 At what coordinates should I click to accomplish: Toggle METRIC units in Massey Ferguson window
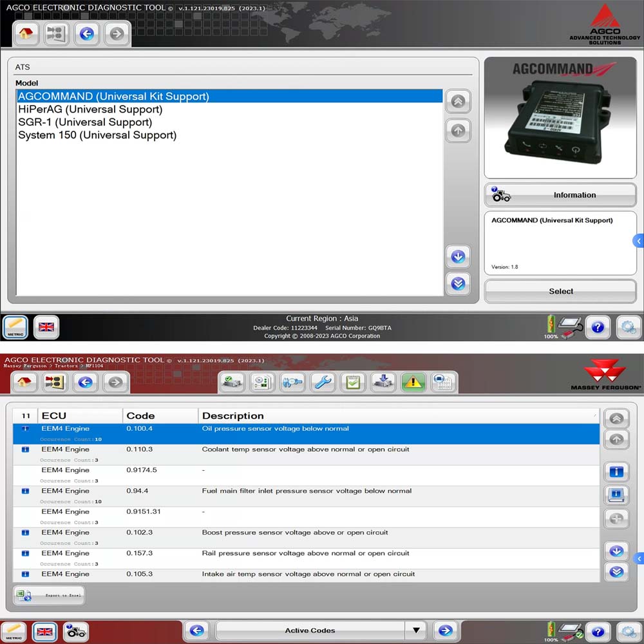pos(15,631)
